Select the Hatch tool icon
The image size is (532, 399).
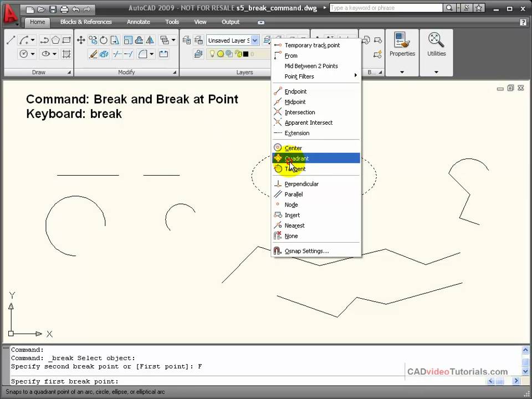tap(66, 54)
